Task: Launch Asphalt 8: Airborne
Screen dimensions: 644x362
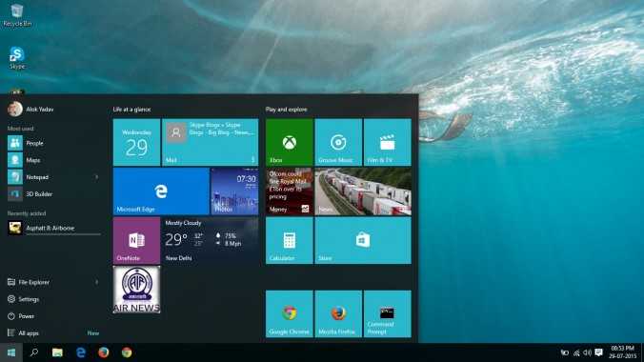Action: (x=53, y=228)
